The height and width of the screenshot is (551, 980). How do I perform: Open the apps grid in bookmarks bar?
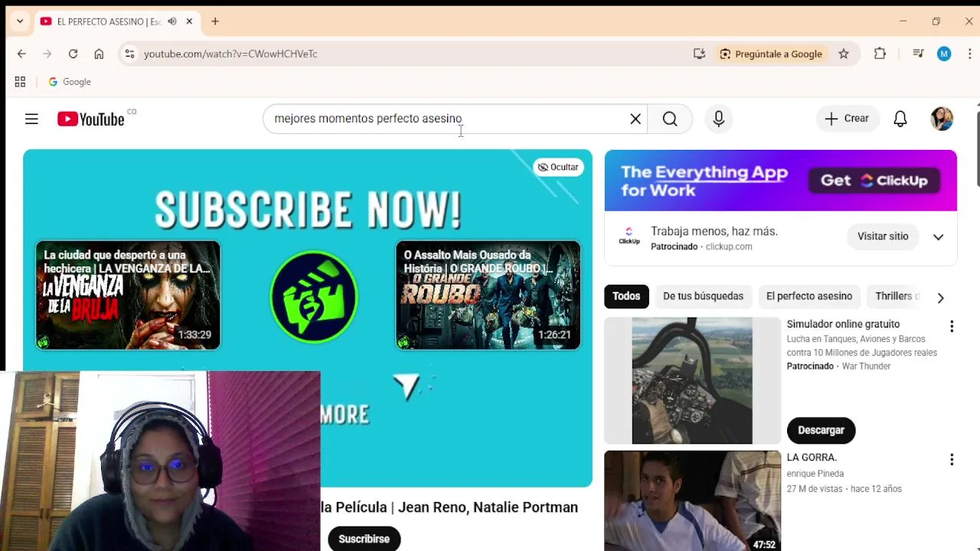[x=20, y=82]
